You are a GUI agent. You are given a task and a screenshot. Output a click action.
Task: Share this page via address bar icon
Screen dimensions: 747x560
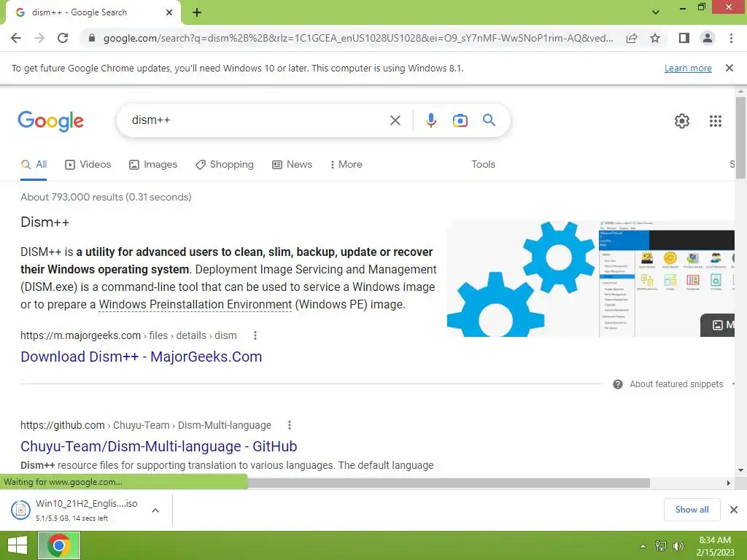[632, 38]
